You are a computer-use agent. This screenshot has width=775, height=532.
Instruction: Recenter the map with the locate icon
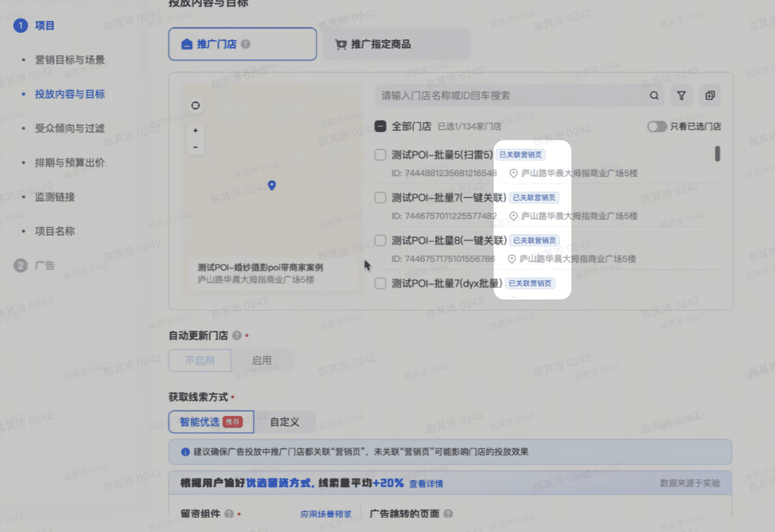(195, 106)
